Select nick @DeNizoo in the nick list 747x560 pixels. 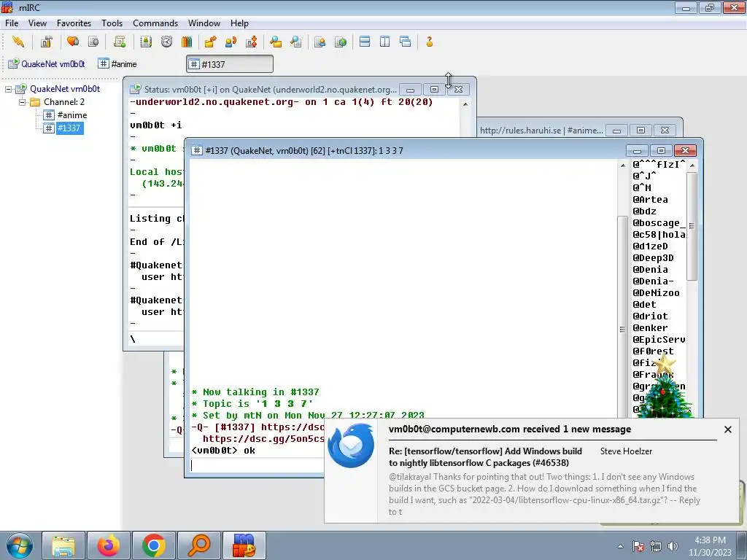coord(656,293)
